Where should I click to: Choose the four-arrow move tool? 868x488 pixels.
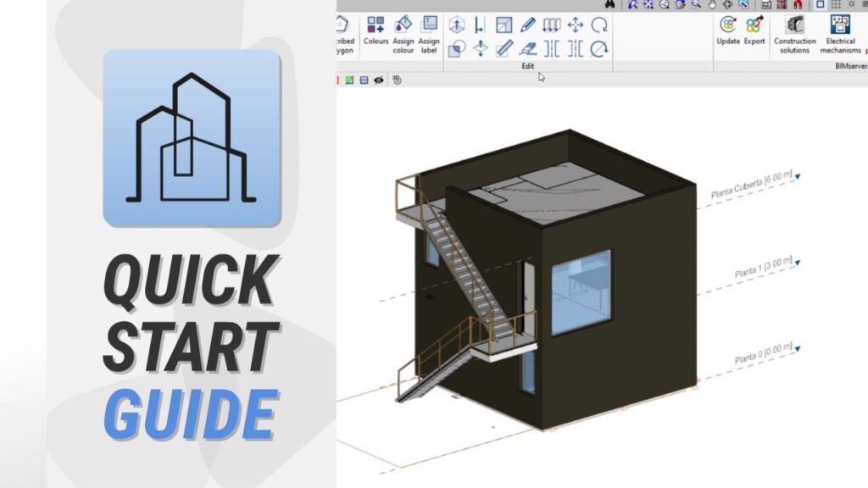pyautogui.click(x=575, y=25)
